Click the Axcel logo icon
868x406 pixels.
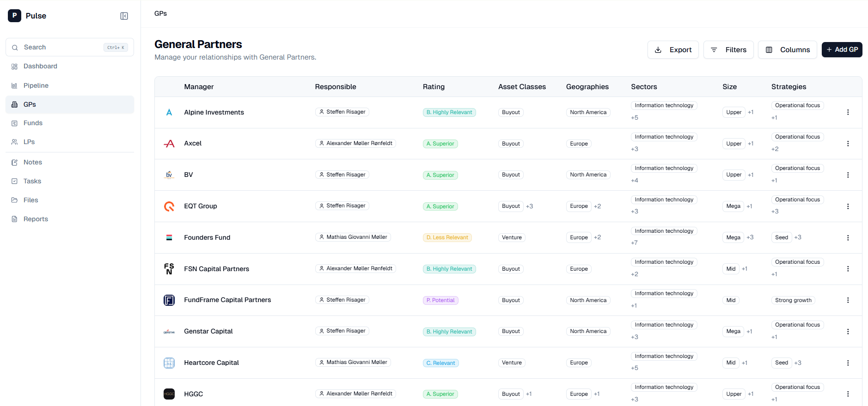(169, 144)
